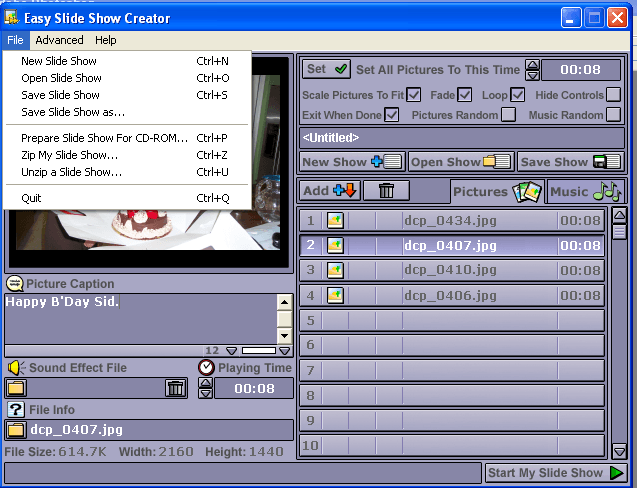The height and width of the screenshot is (488, 637).
Task: Decrease playing time with down arrow
Action: point(206,393)
